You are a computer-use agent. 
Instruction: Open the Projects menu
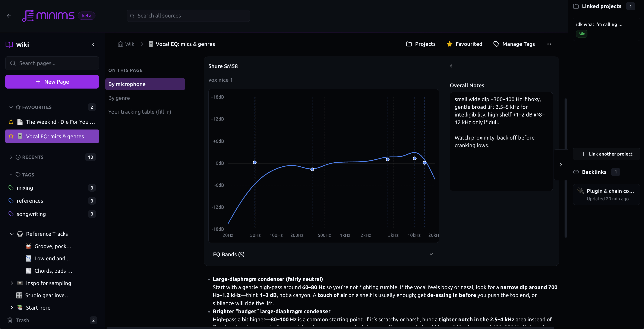click(421, 44)
